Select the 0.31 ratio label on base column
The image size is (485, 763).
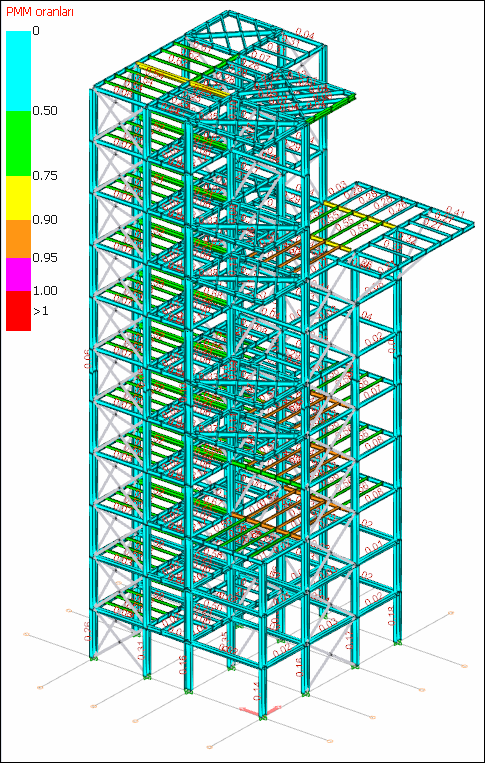point(142,650)
